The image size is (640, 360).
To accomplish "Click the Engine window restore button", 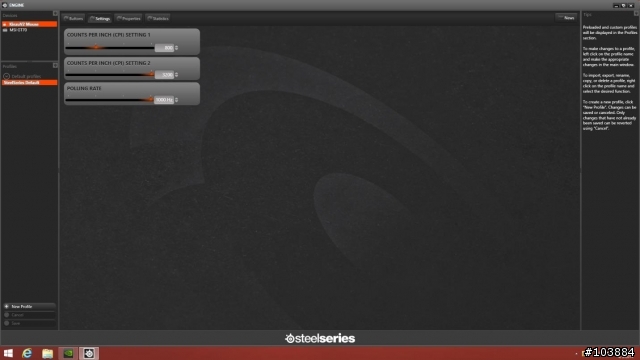I will 624,5.
